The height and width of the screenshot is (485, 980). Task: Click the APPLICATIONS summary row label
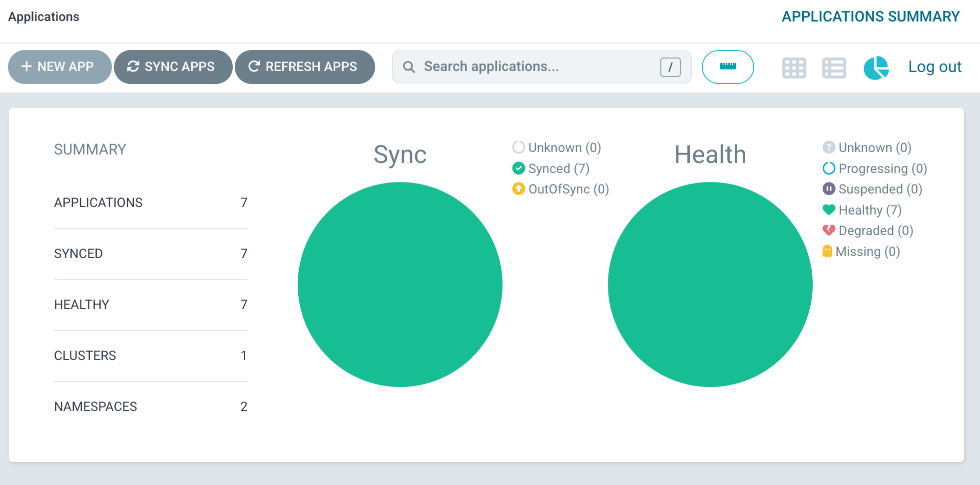click(98, 202)
